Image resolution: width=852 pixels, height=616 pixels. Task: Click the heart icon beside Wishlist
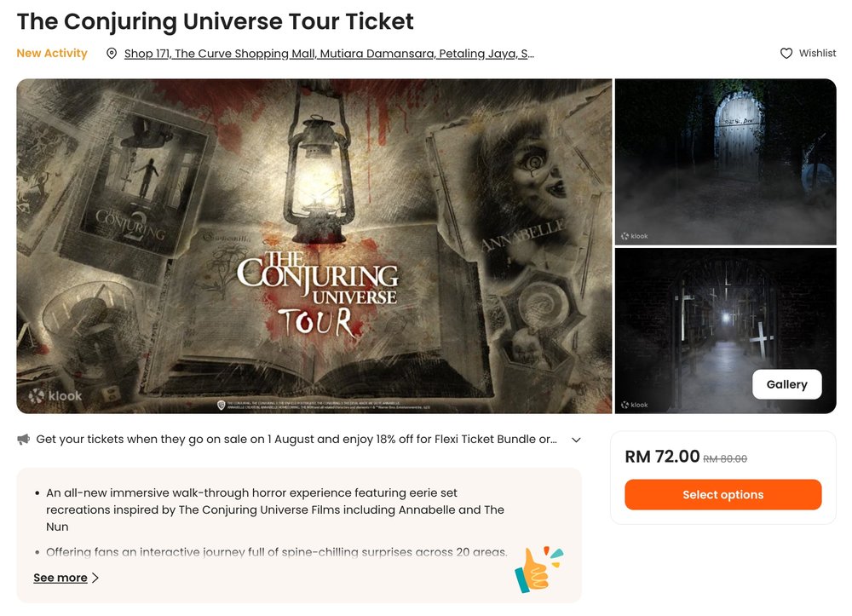tap(786, 53)
